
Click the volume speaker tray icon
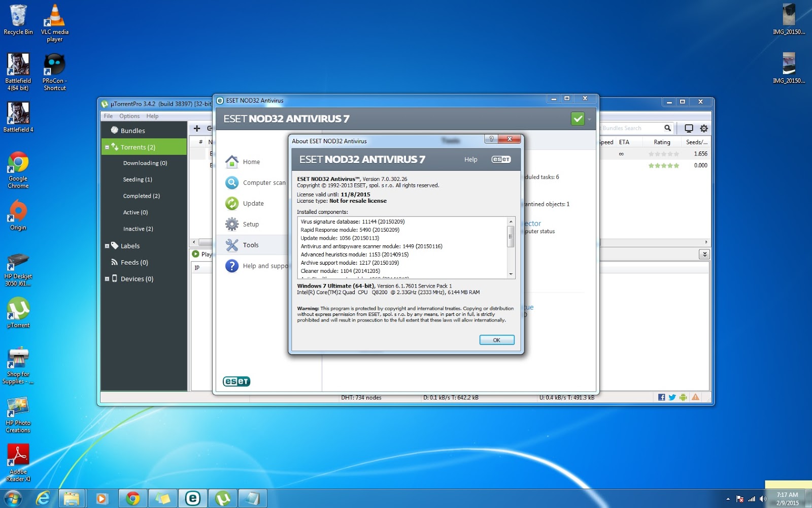tap(762, 499)
